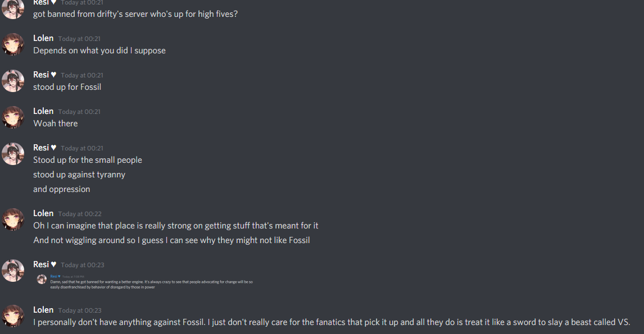
Task: Click Resi's avatar beside 'Stood up for the small people'
Action: pos(13,154)
